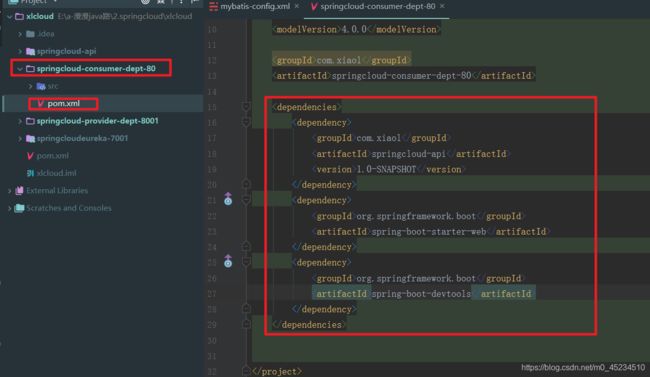
Task: Expand the .idea folder
Action: point(20,34)
